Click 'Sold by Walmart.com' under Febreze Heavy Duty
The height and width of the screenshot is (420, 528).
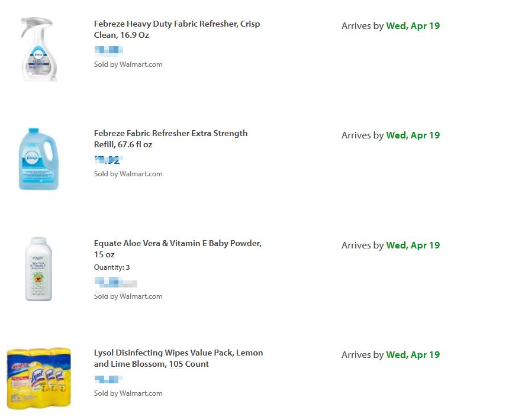(x=128, y=64)
